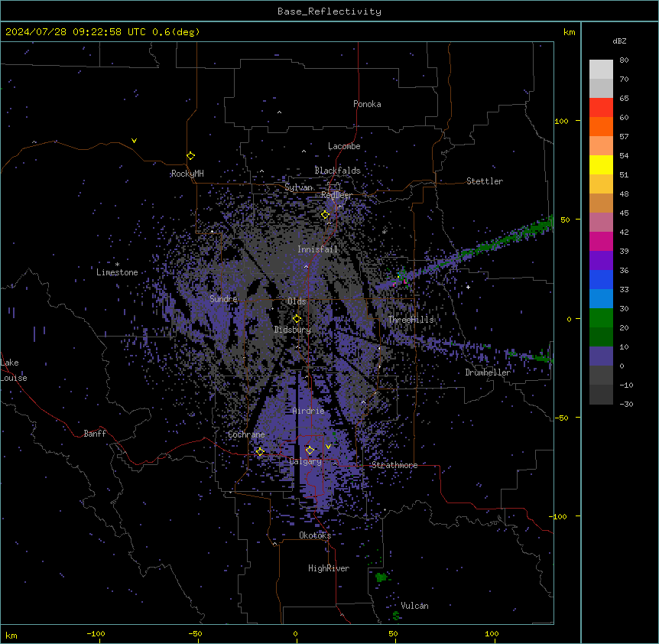Select the Ponoka label

[x=367, y=104]
